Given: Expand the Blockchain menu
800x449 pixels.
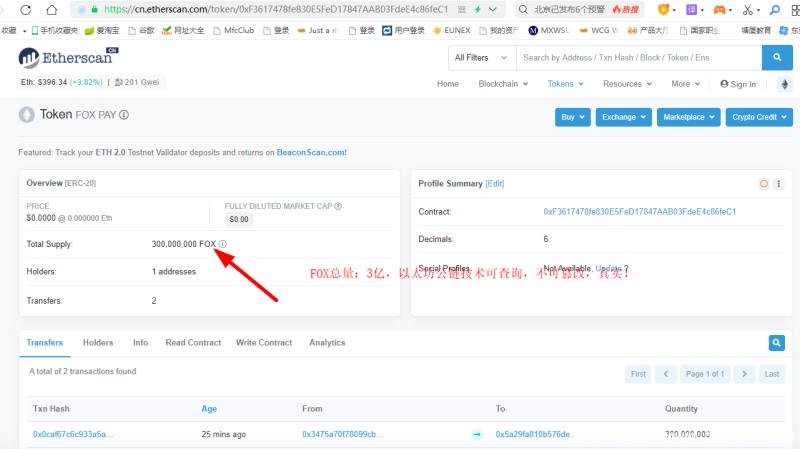Looking at the screenshot, I should coord(503,84).
